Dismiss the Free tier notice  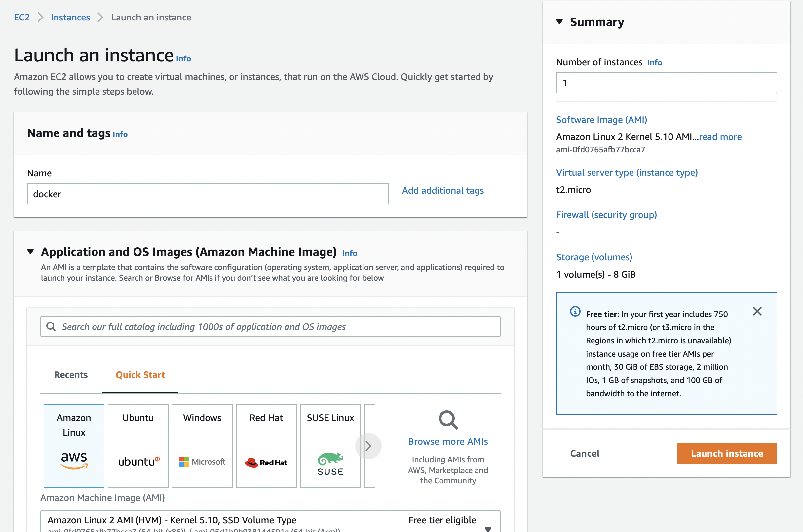click(x=757, y=311)
